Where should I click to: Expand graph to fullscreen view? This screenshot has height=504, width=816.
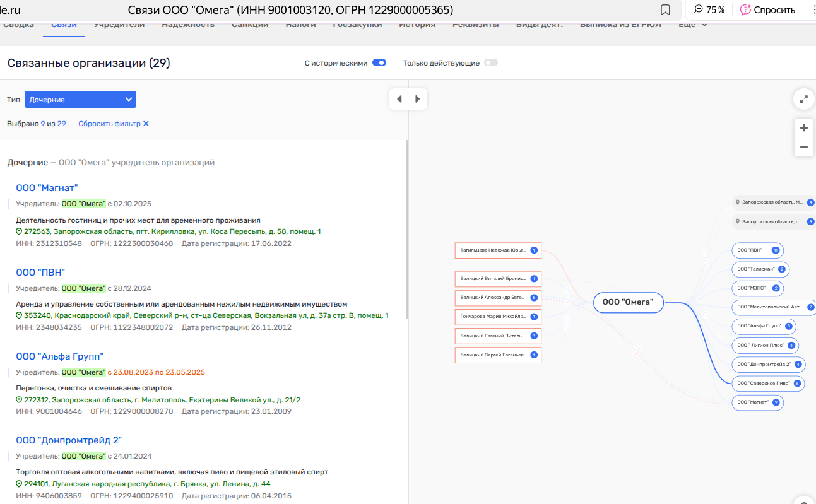[x=803, y=99]
